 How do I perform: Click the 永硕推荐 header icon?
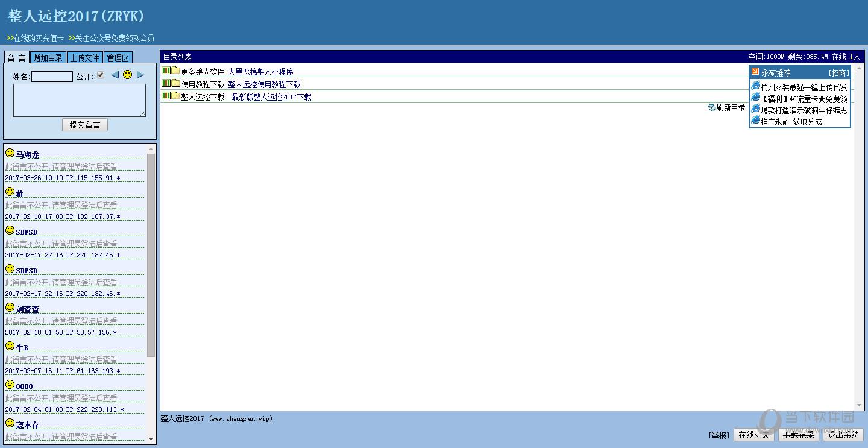coord(755,72)
